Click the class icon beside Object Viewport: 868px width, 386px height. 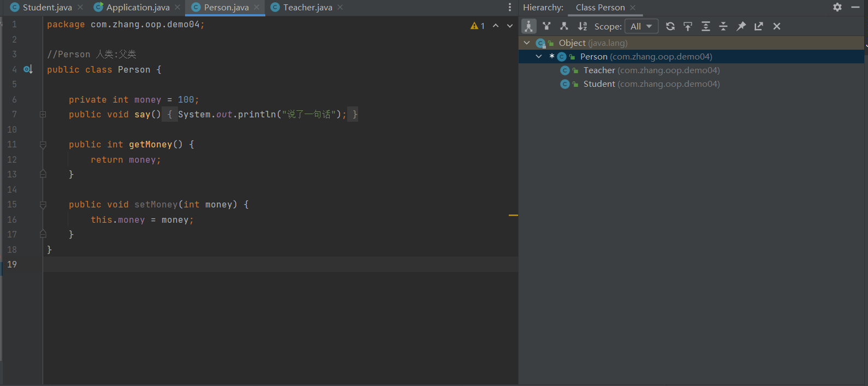pos(540,43)
